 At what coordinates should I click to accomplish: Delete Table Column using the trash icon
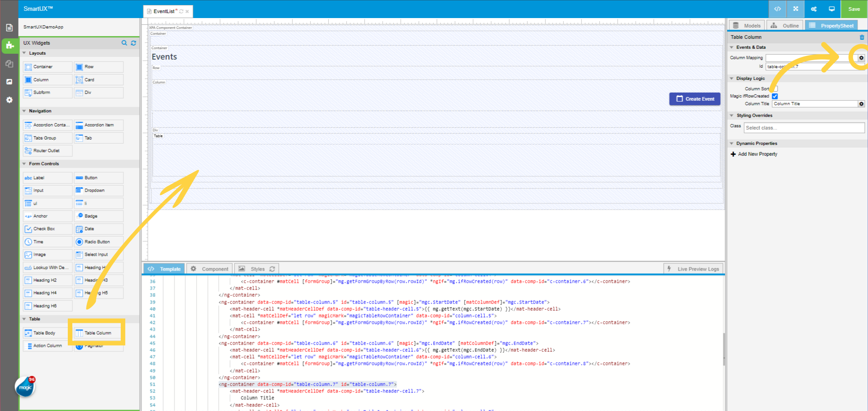tap(861, 37)
